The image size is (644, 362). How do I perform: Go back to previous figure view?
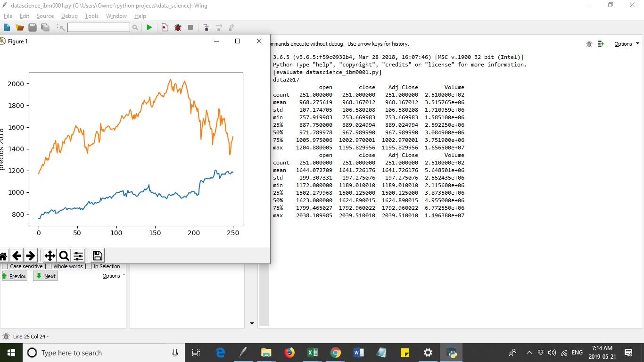[x=17, y=255]
